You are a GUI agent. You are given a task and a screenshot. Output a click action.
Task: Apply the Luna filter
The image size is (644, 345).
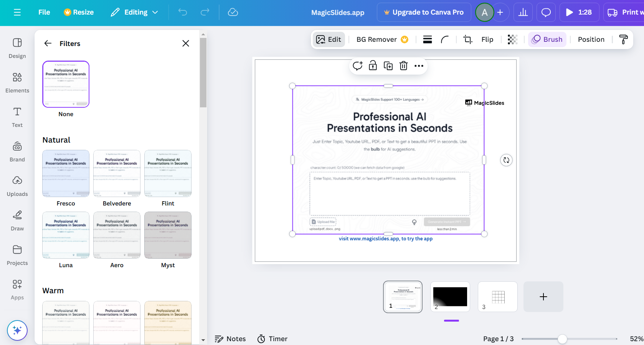pos(66,235)
